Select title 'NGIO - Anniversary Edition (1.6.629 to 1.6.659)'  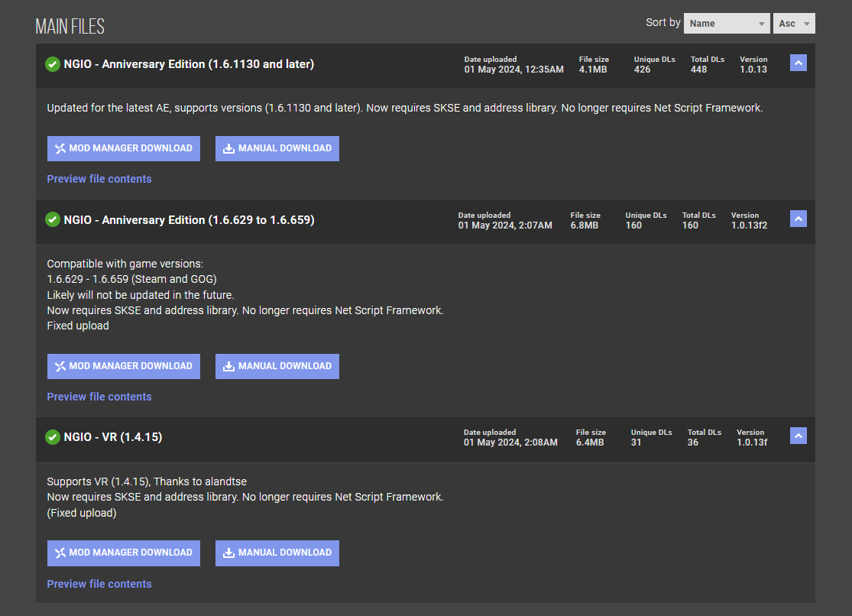[x=189, y=220]
